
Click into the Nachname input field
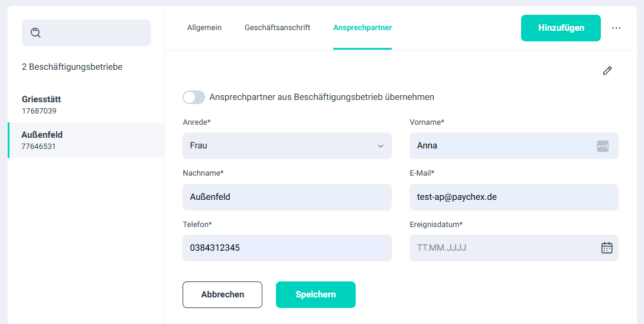[x=287, y=197]
